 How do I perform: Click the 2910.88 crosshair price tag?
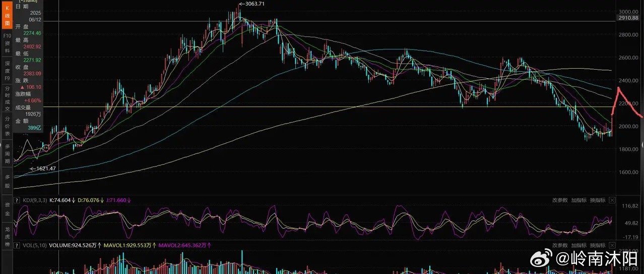627,18
